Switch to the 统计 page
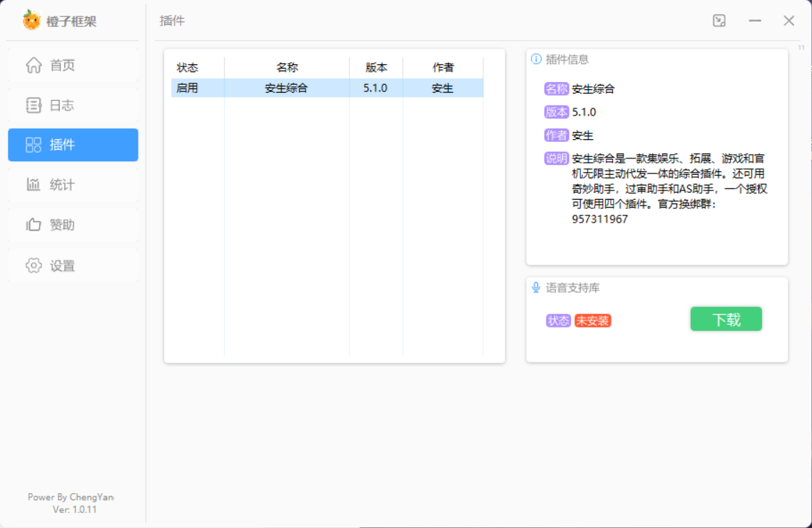 tap(73, 185)
